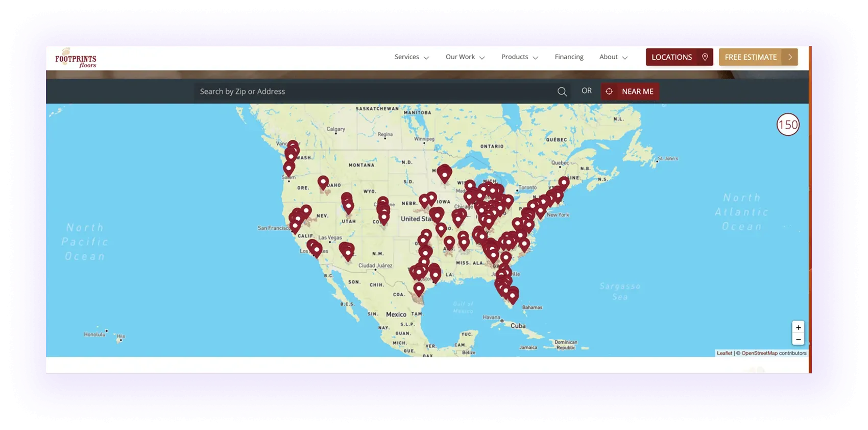Click the NEAR ME button
Screen dimensions: 868x430
(x=630, y=91)
